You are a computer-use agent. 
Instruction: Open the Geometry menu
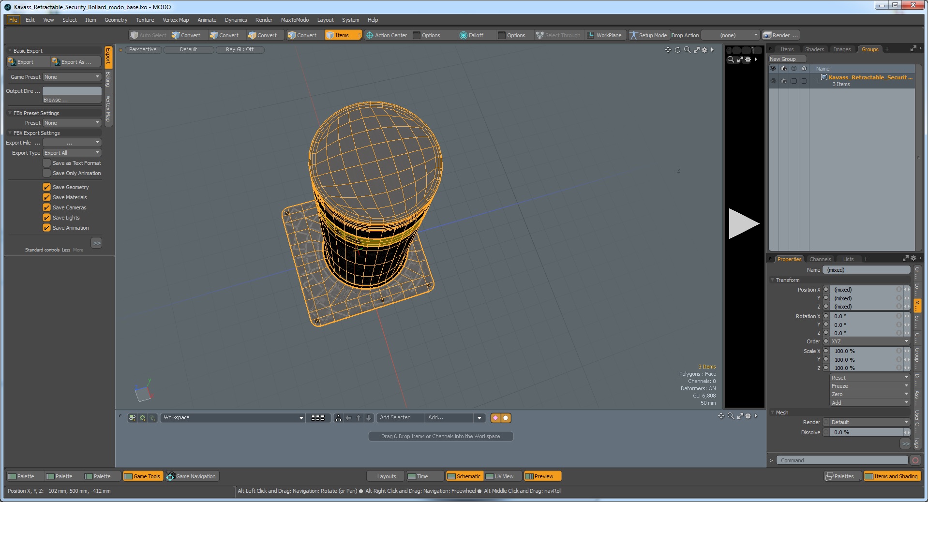point(116,20)
